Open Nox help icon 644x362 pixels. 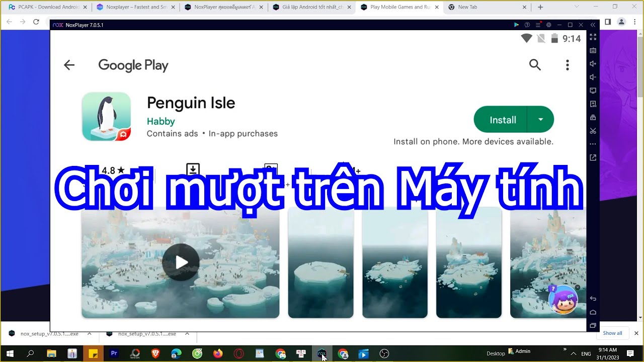527,25
